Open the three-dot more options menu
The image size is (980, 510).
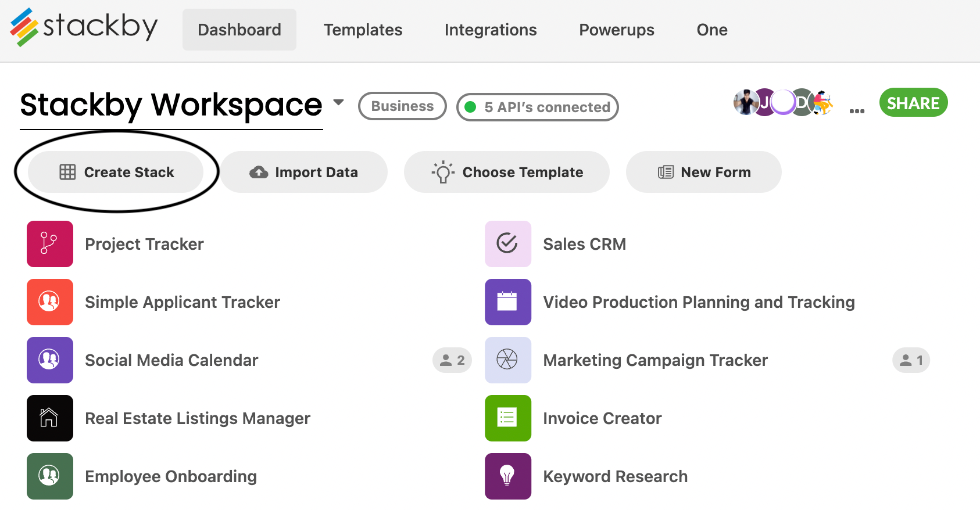857,110
